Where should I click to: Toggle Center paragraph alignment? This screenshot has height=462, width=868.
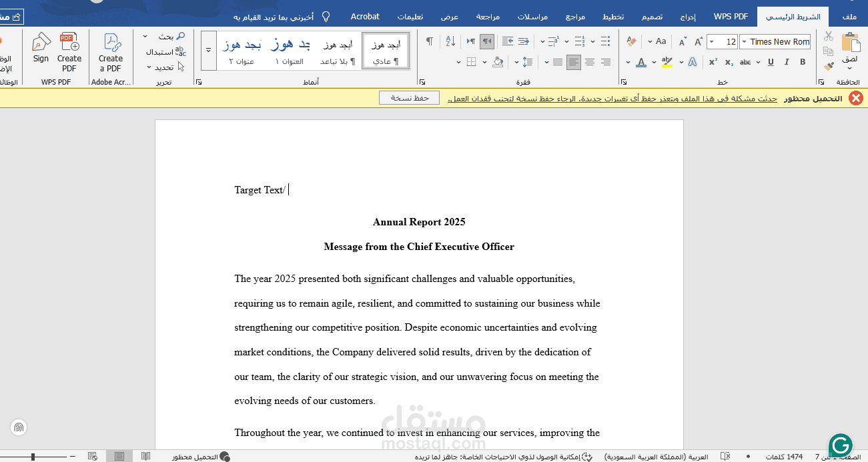590,62
